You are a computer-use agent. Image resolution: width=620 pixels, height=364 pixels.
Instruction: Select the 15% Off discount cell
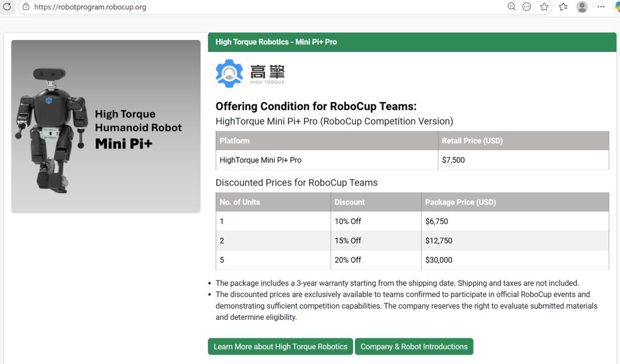click(x=348, y=241)
